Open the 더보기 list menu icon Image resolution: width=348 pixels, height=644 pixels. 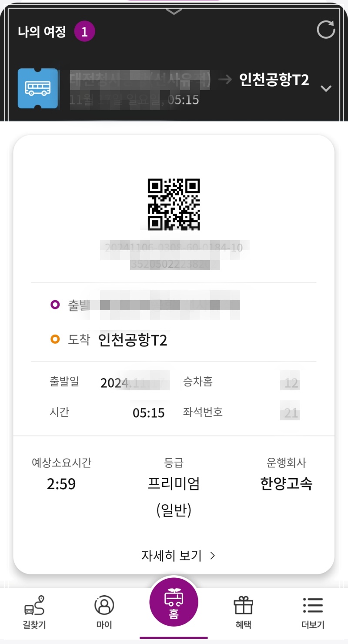click(x=313, y=605)
